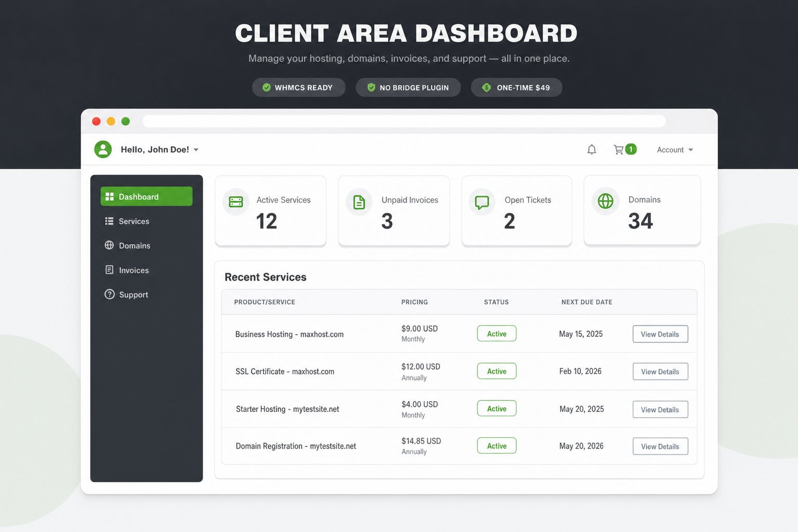Click the WHMCS Ready checkmark icon

pos(267,87)
